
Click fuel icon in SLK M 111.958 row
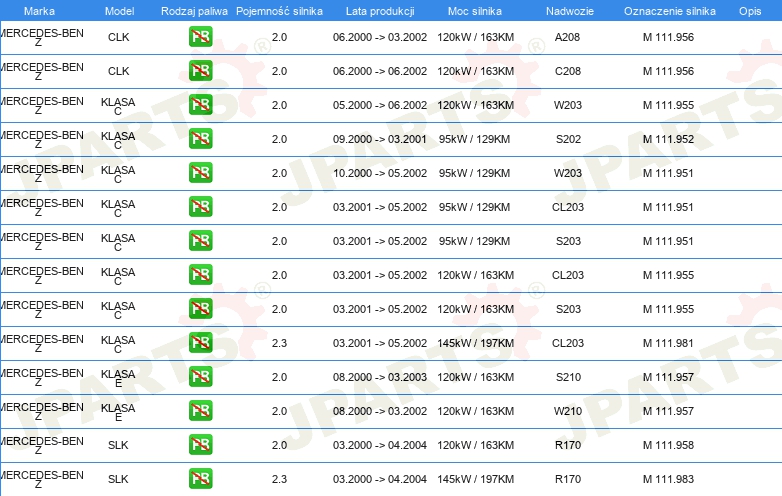click(x=200, y=445)
